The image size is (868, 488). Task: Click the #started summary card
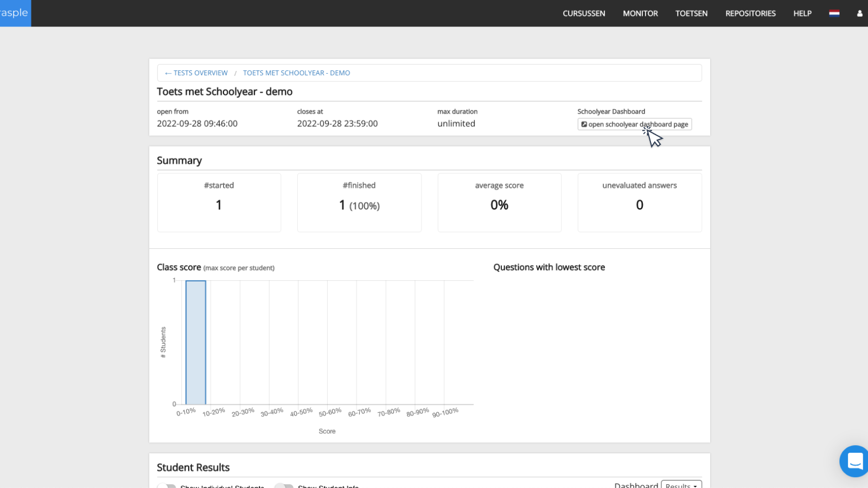219,202
